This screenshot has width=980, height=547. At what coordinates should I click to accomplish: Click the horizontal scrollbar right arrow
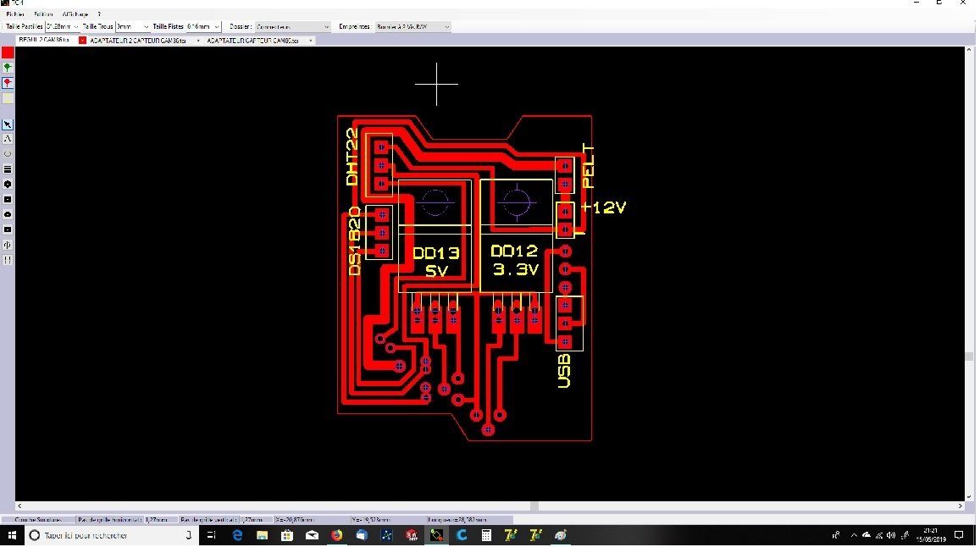pyautogui.click(x=961, y=506)
